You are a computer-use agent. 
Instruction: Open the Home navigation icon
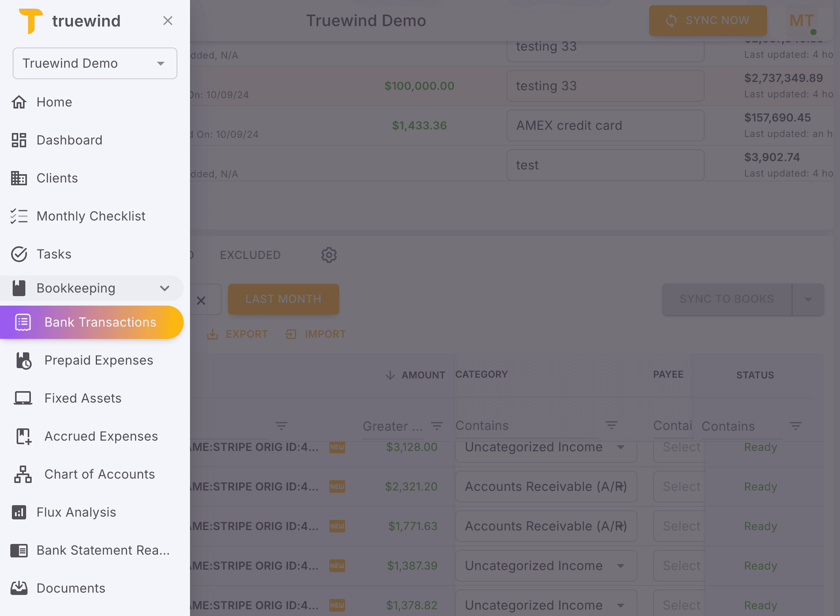[x=19, y=102]
